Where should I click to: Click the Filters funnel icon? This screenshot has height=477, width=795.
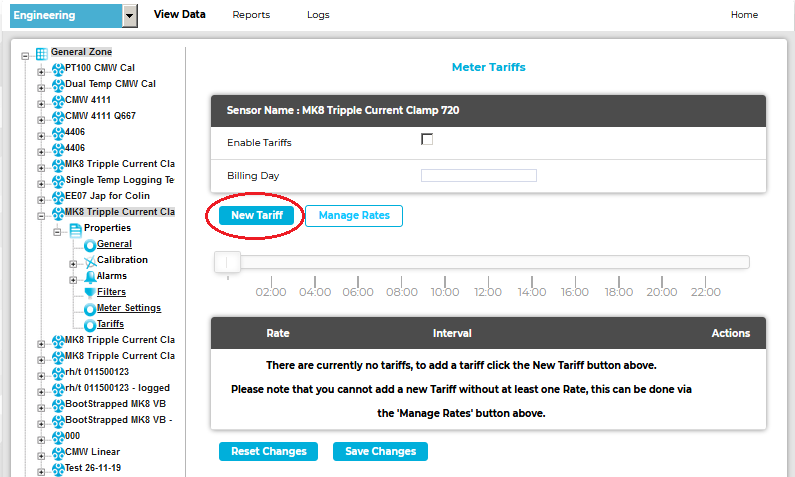[x=90, y=293]
